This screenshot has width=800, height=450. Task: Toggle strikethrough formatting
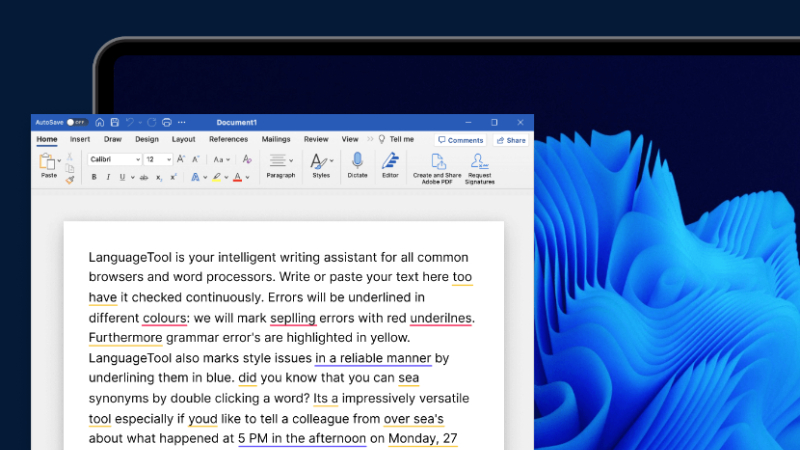144,178
